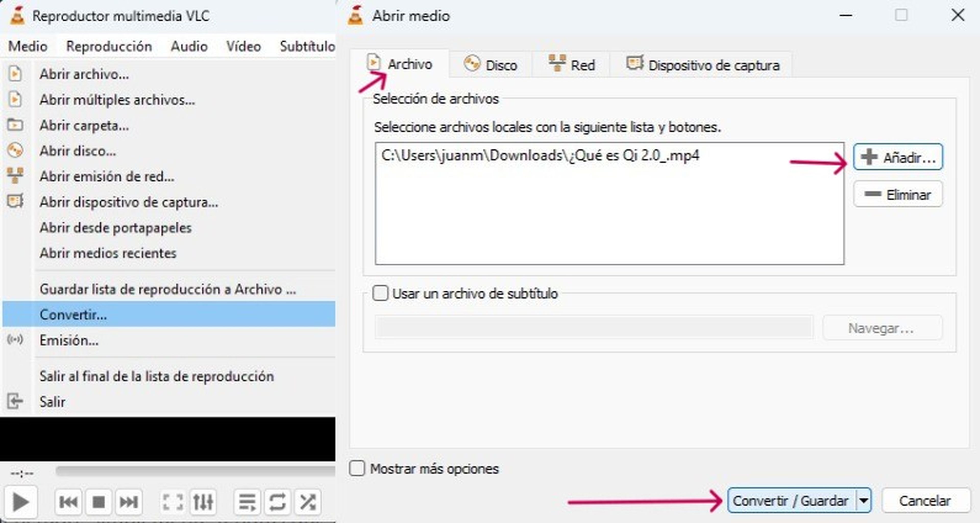
Task: Start playback with the Play button
Action: (20, 502)
